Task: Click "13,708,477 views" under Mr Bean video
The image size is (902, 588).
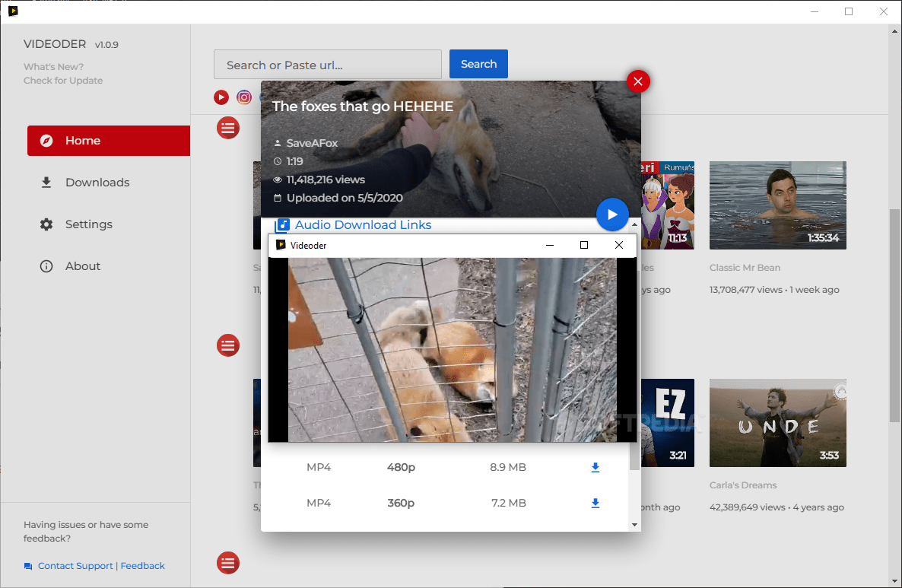Action: coord(746,290)
